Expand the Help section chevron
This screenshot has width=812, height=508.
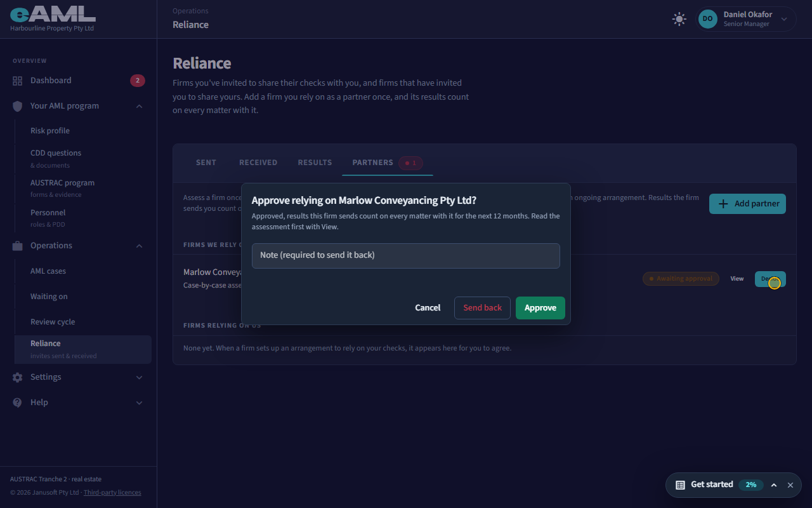click(x=139, y=403)
